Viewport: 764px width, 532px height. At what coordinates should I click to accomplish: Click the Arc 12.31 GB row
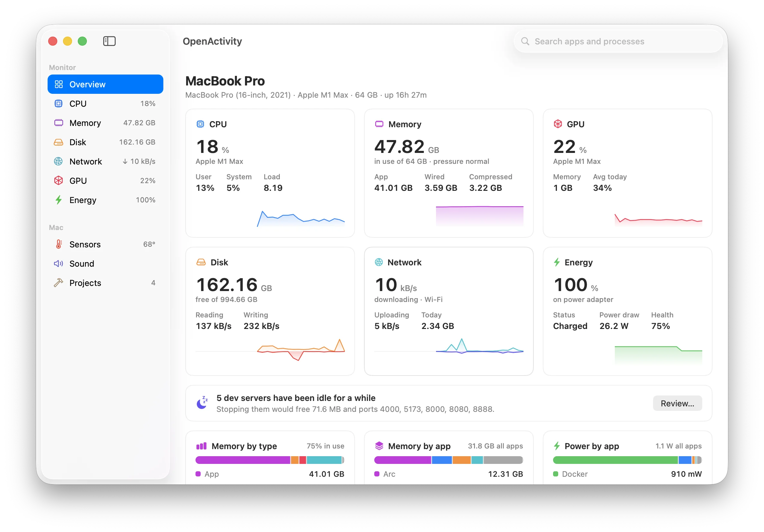point(448,474)
